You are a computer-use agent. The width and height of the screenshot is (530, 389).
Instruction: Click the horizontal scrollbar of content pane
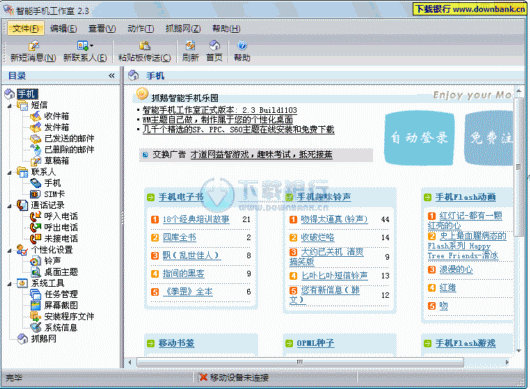tap(299, 362)
